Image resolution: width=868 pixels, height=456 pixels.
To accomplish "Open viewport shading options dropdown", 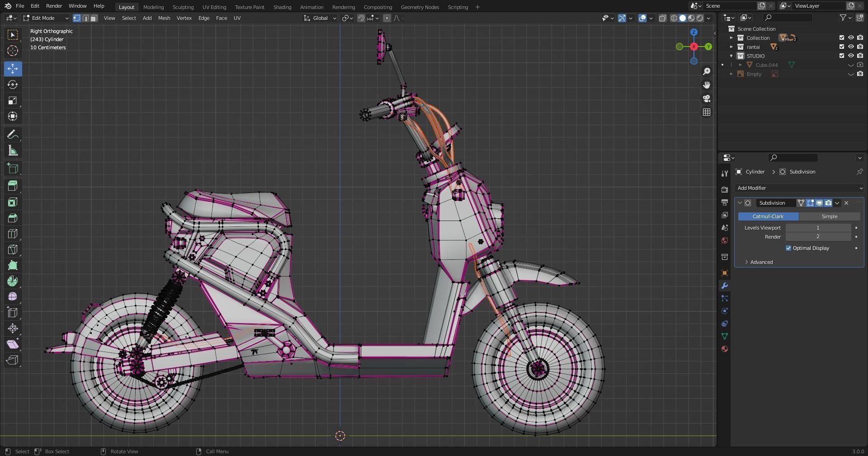I will pos(709,18).
